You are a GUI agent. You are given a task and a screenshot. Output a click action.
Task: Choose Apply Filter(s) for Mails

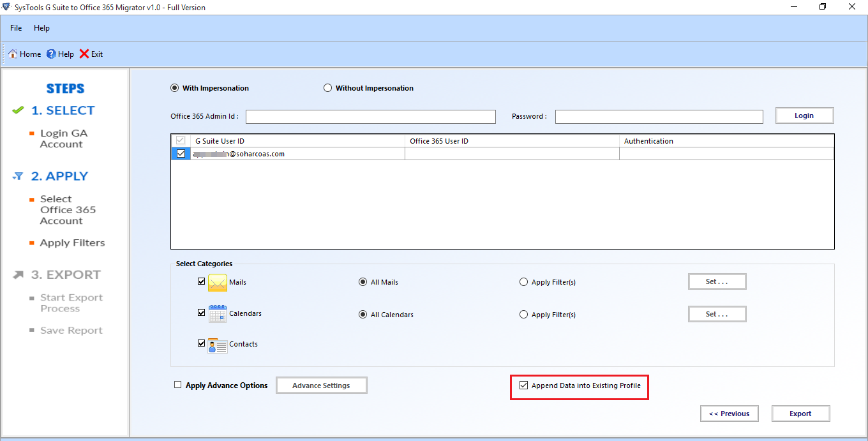(523, 282)
